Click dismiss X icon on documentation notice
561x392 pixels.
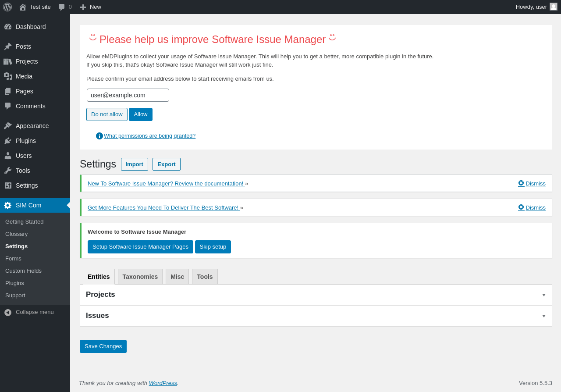(521, 183)
